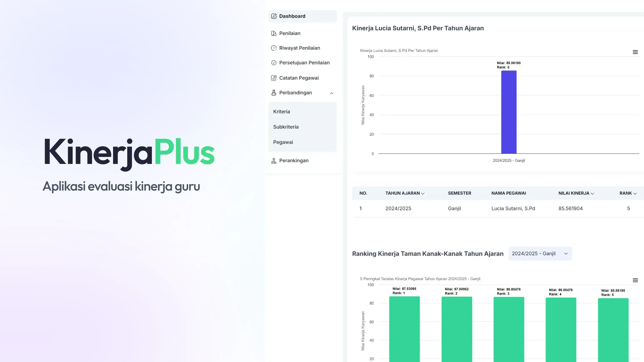Click the Catatan Pegawai note icon

click(274, 78)
